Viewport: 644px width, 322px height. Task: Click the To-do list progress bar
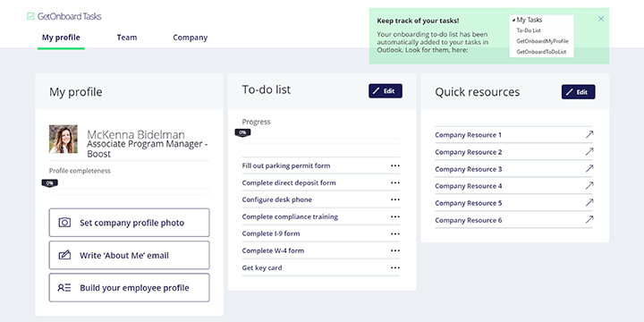pos(321,141)
